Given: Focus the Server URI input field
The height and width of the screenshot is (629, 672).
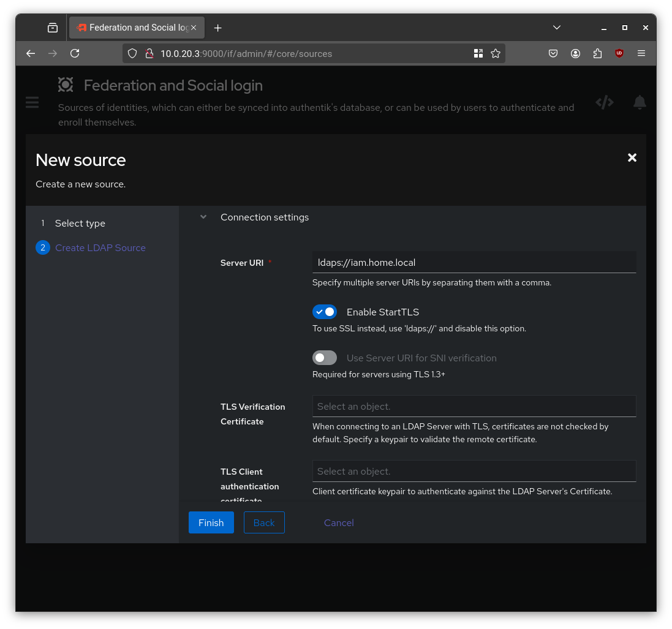Looking at the screenshot, I should (x=474, y=262).
